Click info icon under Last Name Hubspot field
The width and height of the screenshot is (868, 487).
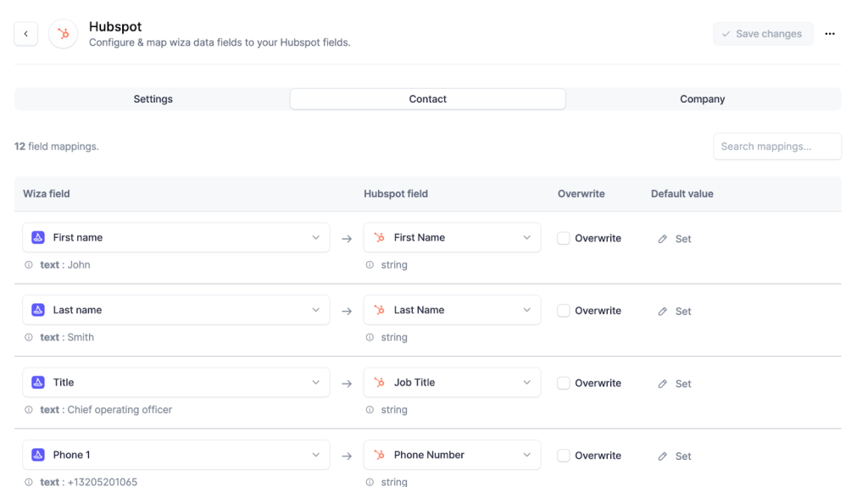click(x=370, y=337)
